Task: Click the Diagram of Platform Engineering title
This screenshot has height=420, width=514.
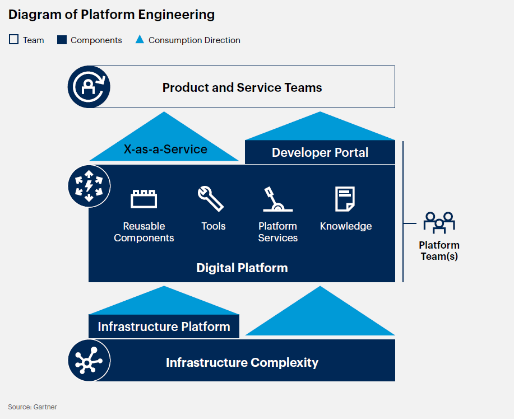Action: point(111,14)
